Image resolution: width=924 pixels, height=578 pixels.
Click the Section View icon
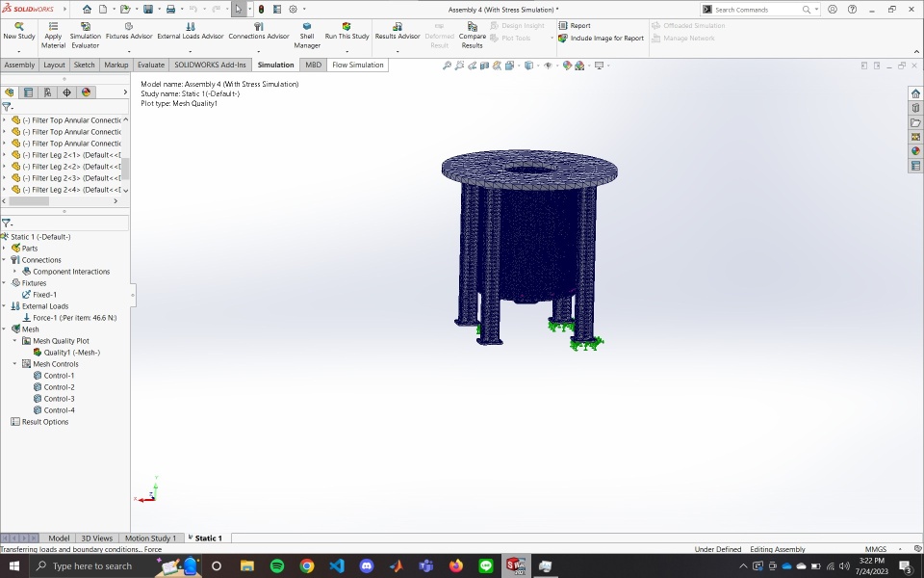[x=484, y=66]
